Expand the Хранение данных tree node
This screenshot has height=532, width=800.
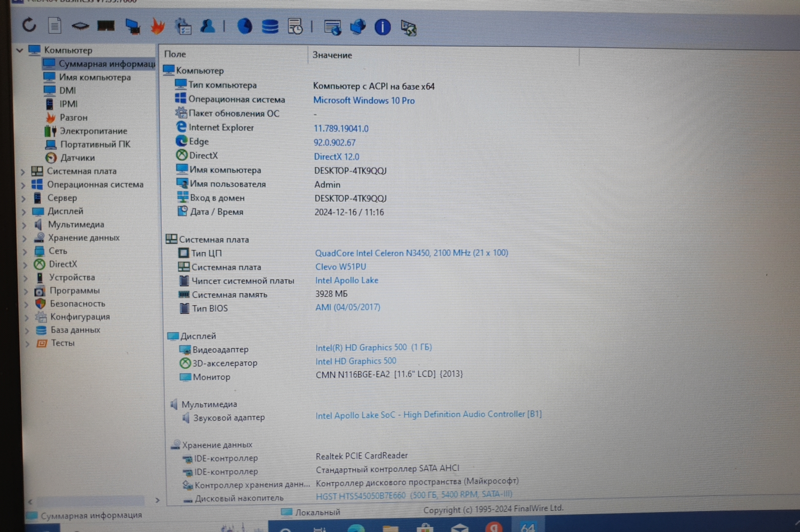(x=25, y=238)
